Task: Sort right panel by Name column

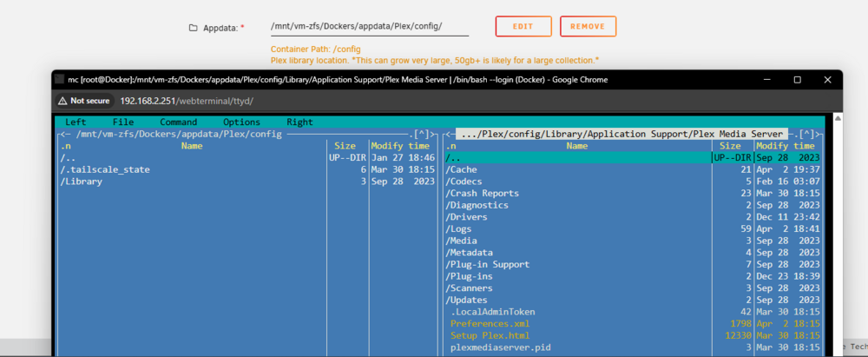Action: (x=577, y=146)
